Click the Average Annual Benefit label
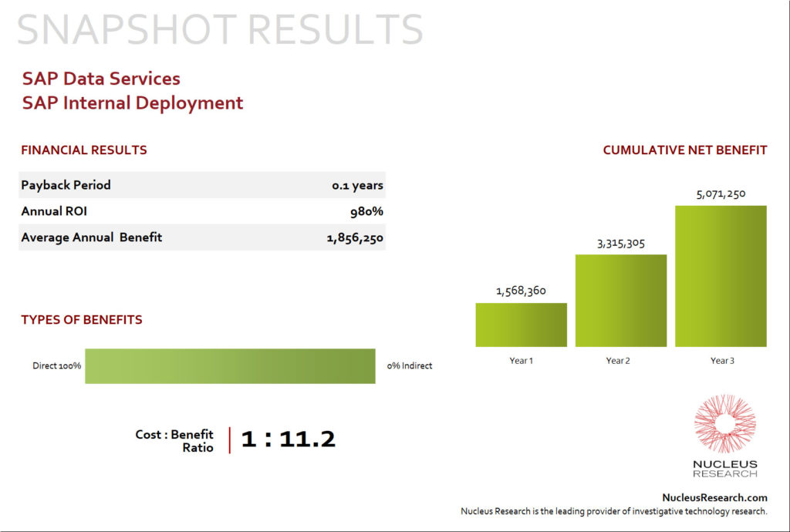The width and height of the screenshot is (790, 532). click(91, 237)
